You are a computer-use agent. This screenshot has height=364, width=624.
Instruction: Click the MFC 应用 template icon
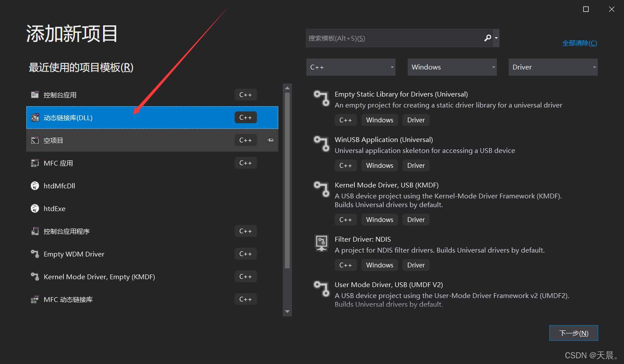point(35,163)
